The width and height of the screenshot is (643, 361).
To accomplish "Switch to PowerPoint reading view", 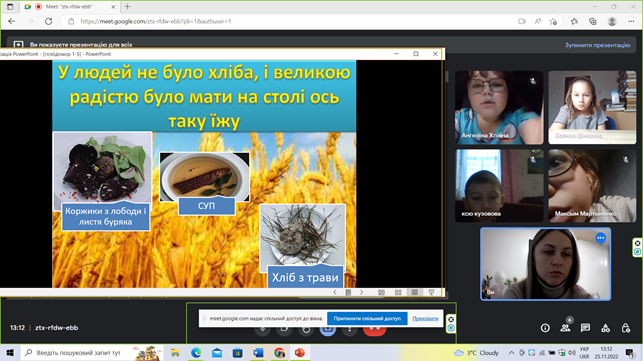I will 415,292.
